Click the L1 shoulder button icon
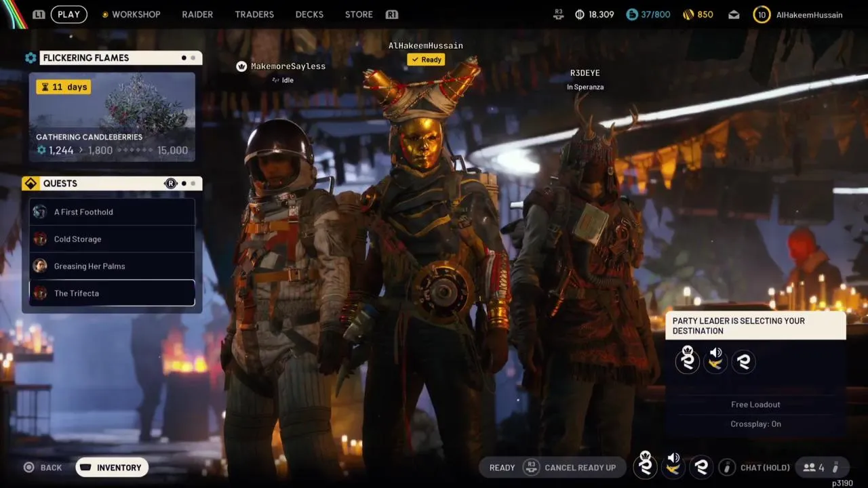This screenshot has width=868, height=488. coord(39,14)
